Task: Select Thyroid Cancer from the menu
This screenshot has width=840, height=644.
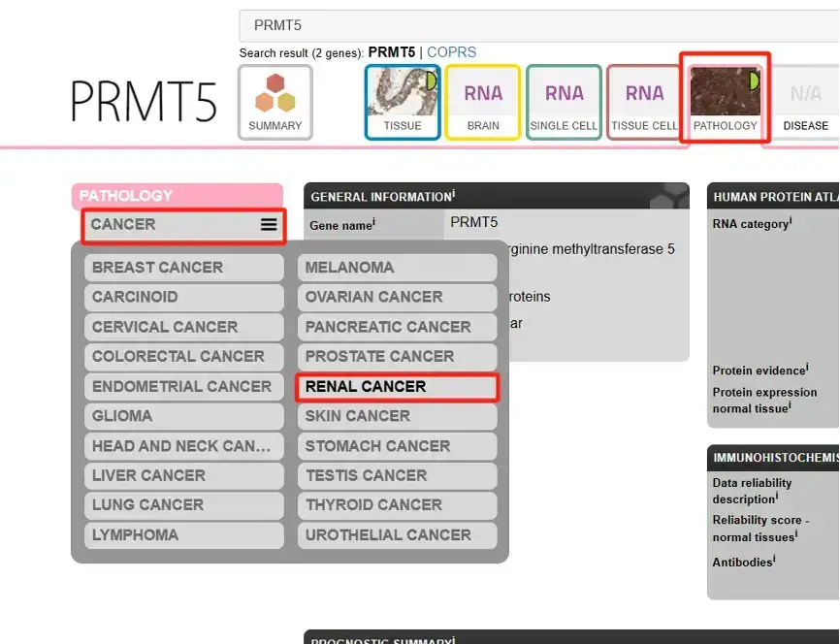Action: (397, 505)
